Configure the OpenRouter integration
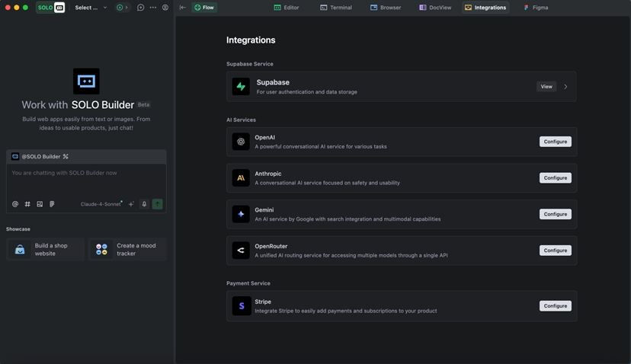This screenshot has width=631, height=364. click(556, 251)
